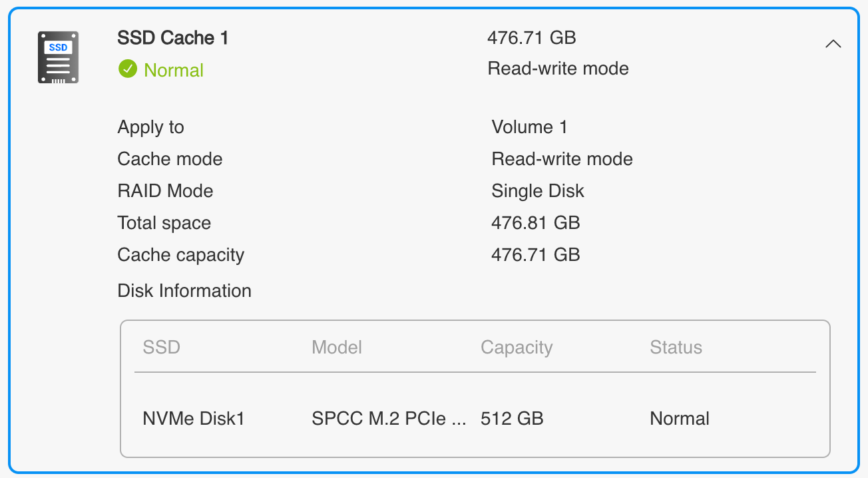Screen dimensions: 868x478
Task: Sort by the Status column header
Action: point(676,348)
